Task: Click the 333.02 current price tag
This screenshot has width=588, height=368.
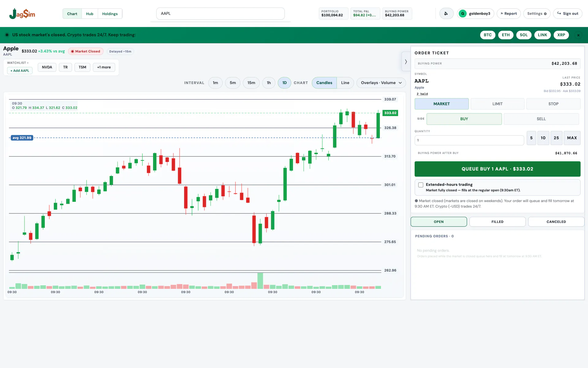Action: pyautogui.click(x=390, y=113)
